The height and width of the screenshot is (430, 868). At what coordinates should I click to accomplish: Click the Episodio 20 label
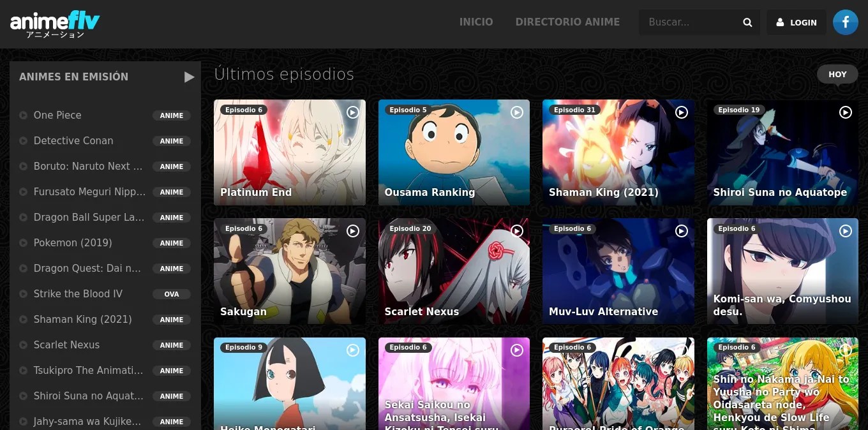pyautogui.click(x=410, y=228)
